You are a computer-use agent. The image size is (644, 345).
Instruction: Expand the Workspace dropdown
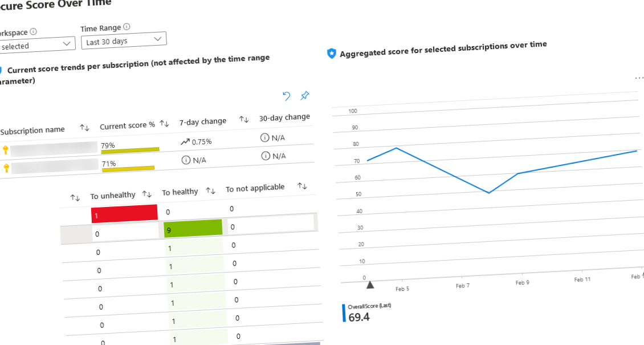pos(36,45)
